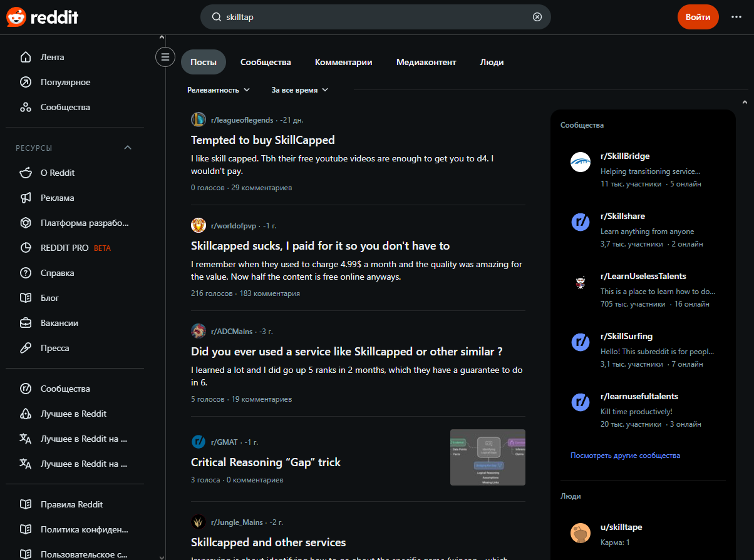Open post Skillcapped sucks, I paid for it
This screenshot has height=560, width=754.
point(320,246)
